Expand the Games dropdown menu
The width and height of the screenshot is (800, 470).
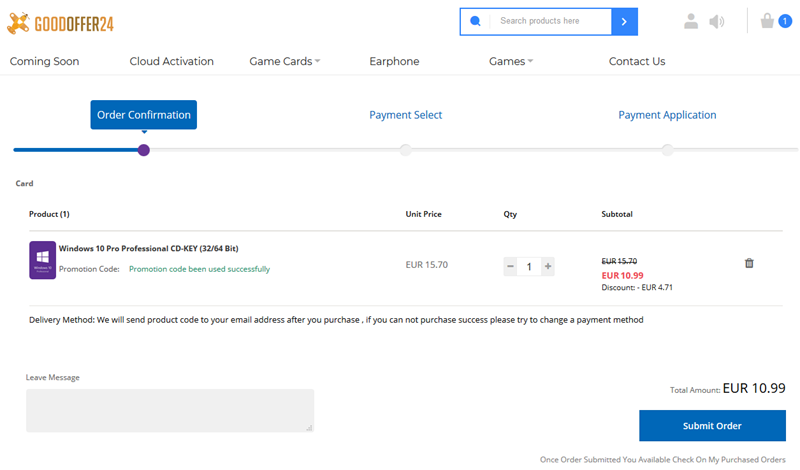511,61
